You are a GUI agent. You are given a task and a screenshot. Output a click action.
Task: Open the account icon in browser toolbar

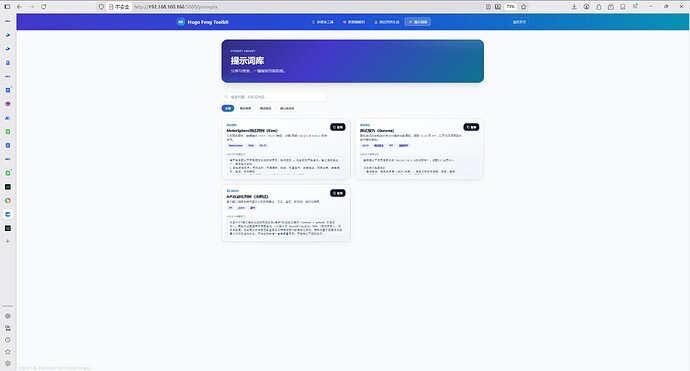coord(586,7)
